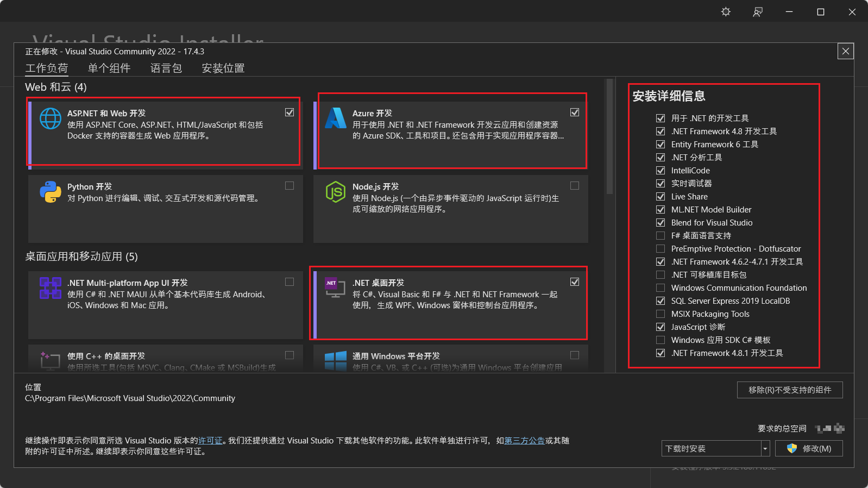This screenshot has height=488, width=868.
Task: Check the .NET Multi-platform App UI workload
Action: 290,281
